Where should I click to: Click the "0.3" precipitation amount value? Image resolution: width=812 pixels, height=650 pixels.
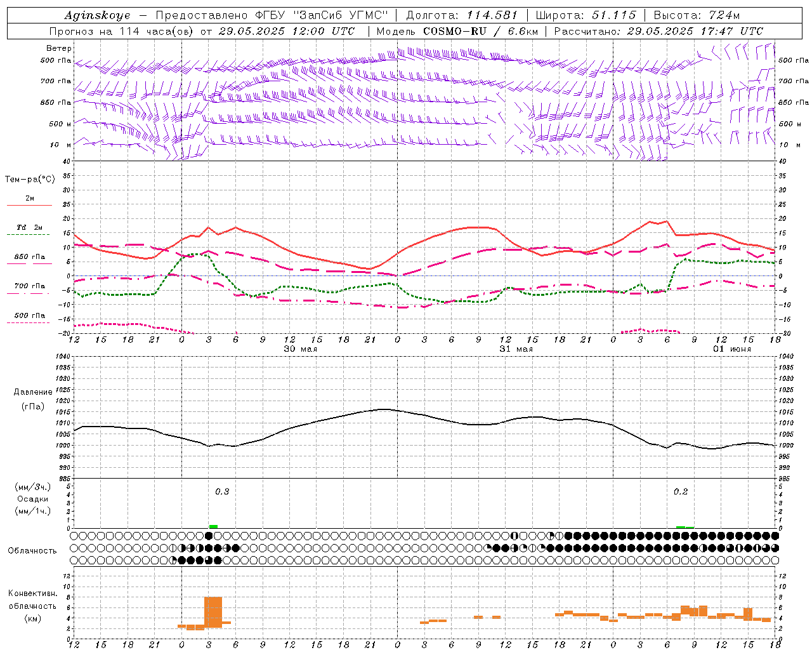click(222, 491)
